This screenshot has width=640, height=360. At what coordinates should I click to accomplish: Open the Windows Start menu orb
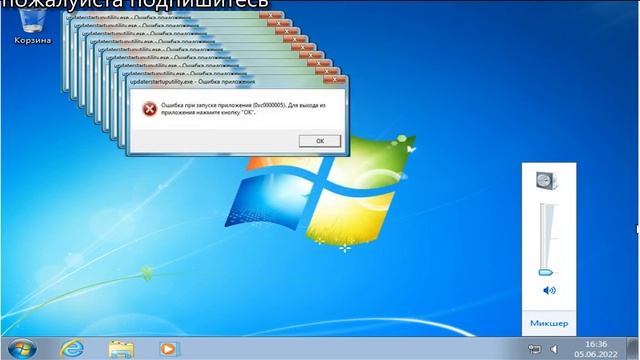(22, 349)
